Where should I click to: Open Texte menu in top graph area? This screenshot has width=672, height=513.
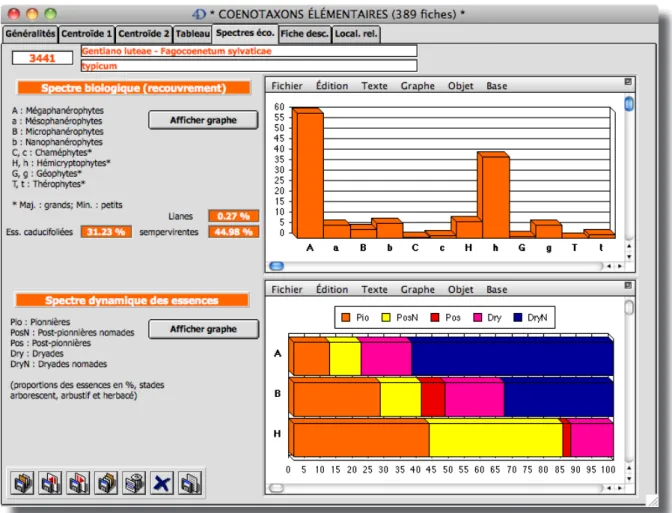tap(374, 86)
